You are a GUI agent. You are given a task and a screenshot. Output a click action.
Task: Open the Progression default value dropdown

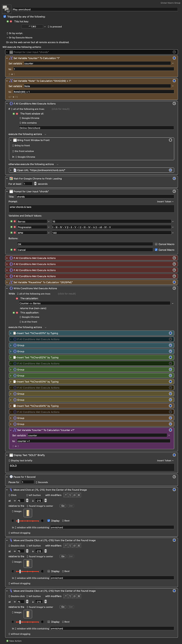[x=173, y=227]
